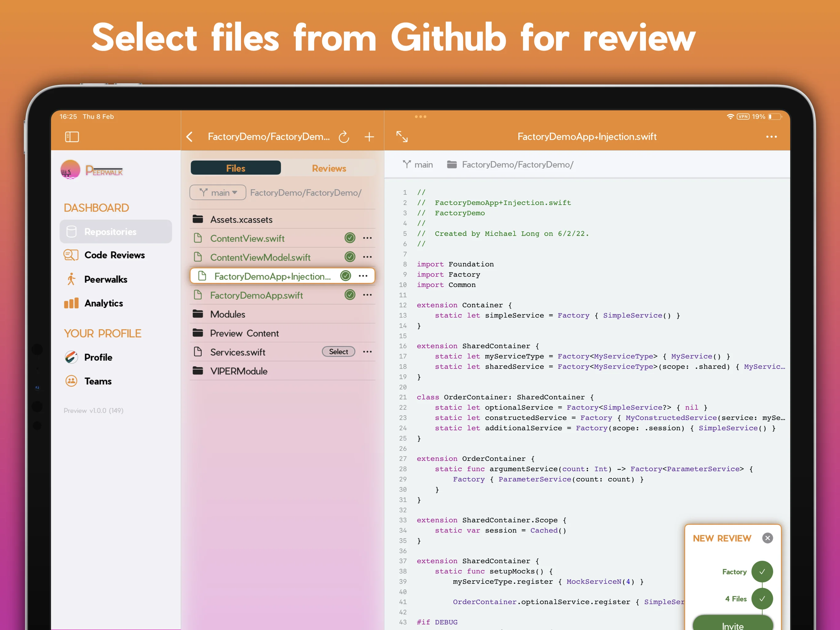Click the main branch label in code viewer
The width and height of the screenshot is (840, 630).
(x=418, y=165)
